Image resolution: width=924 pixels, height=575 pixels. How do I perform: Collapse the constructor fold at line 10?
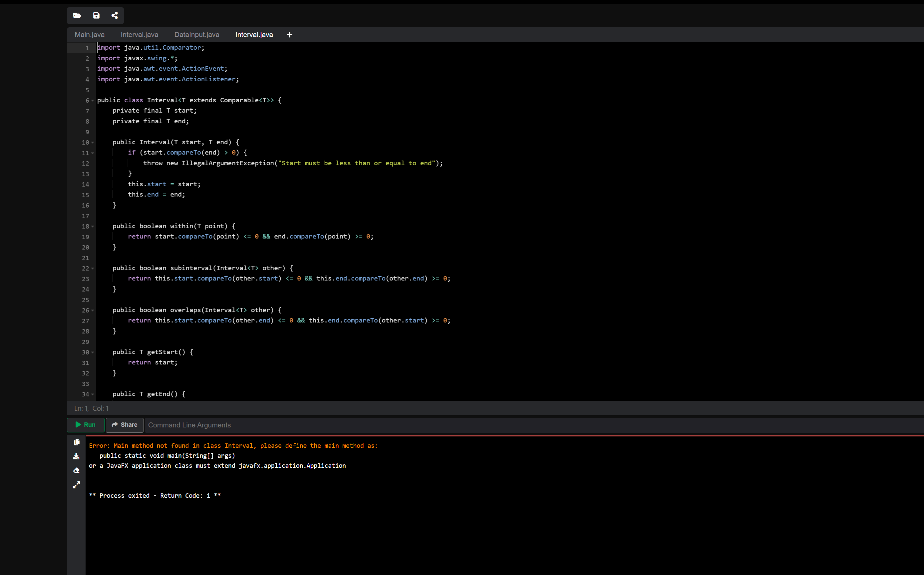92,143
